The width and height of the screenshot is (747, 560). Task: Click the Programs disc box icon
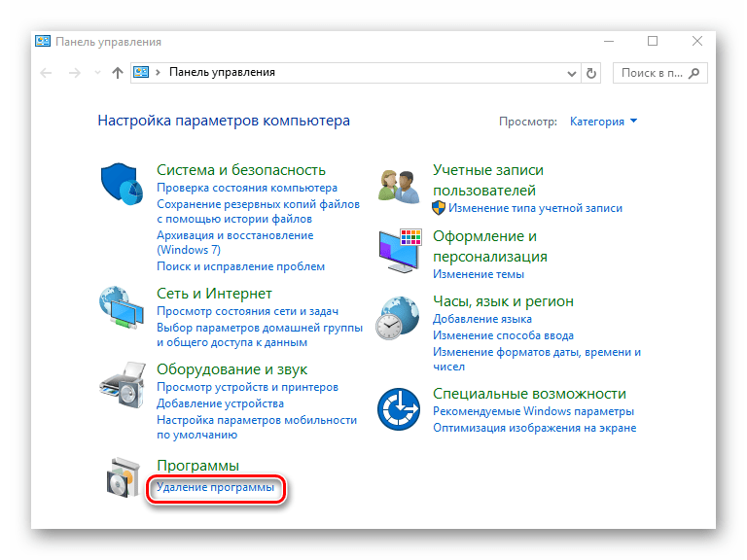(x=124, y=477)
